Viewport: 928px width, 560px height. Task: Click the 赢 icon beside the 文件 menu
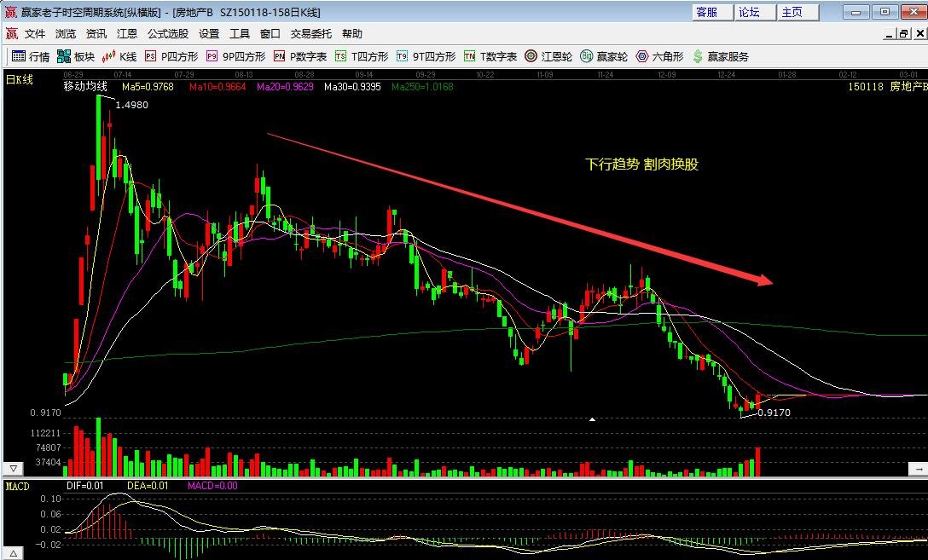[x=11, y=34]
